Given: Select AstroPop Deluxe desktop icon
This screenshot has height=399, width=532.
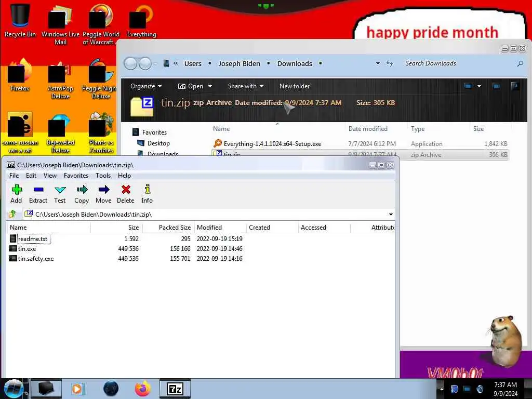Looking at the screenshot, I should click(x=60, y=79).
